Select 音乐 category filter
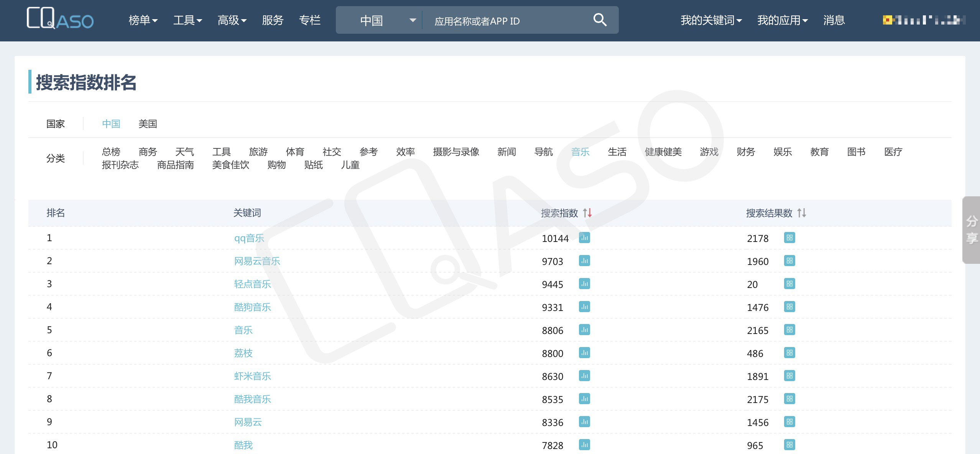The width and height of the screenshot is (980, 454). click(x=580, y=152)
